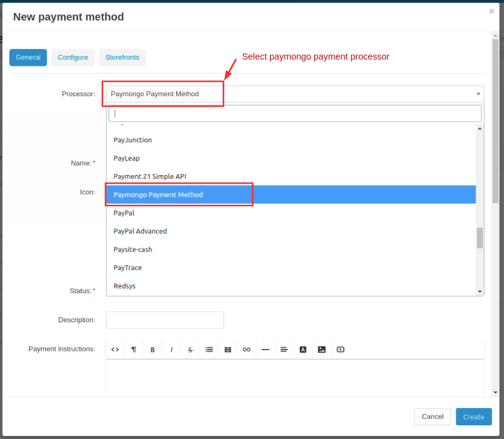Image resolution: width=504 pixels, height=439 pixels.
Task: Click dialog scrollbar up arrow
Action: [495, 35]
